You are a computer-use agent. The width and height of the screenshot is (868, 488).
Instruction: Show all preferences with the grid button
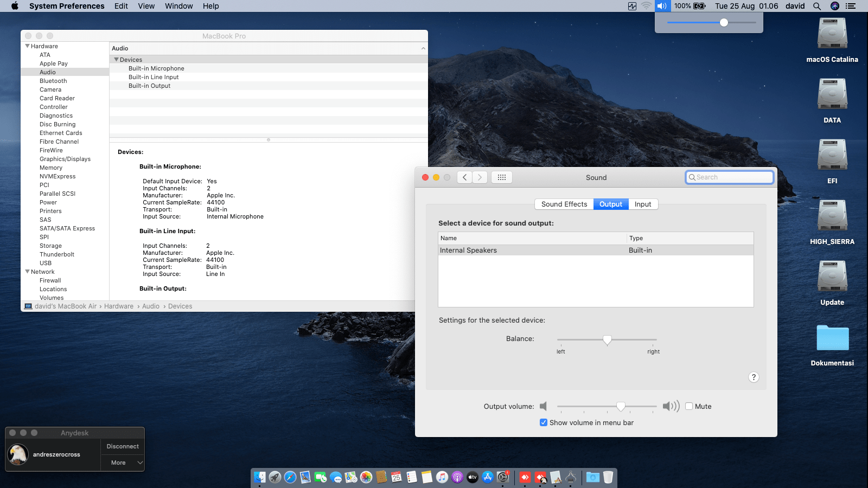pos(502,177)
